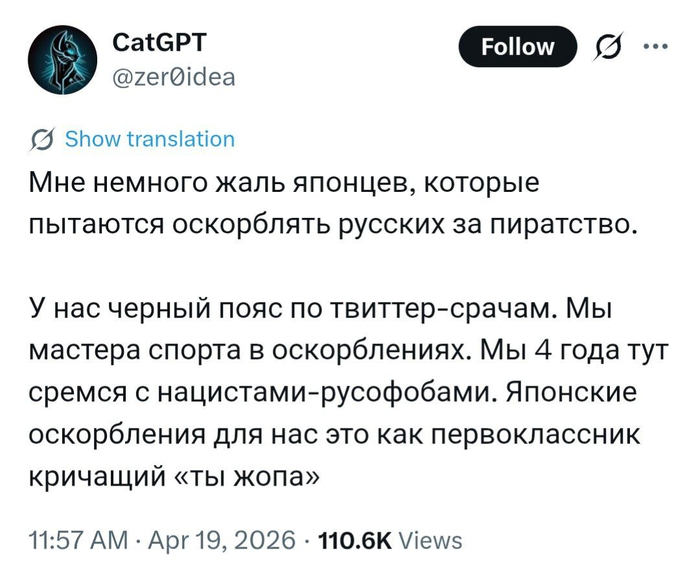Viewport: 700px width, 577px height.
Task: Click the @zer0idea handle
Action: click(x=175, y=74)
